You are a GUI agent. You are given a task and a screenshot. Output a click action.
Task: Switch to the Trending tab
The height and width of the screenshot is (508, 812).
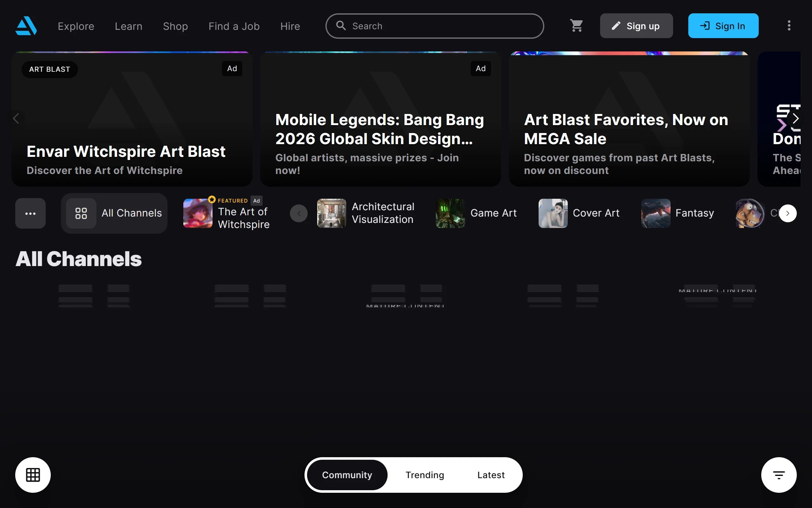[x=425, y=475]
